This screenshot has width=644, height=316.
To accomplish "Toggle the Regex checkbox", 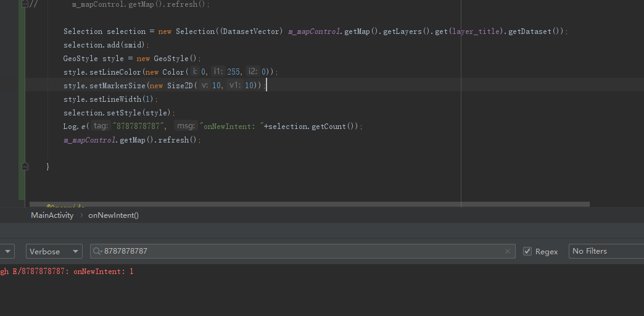I will 527,251.
